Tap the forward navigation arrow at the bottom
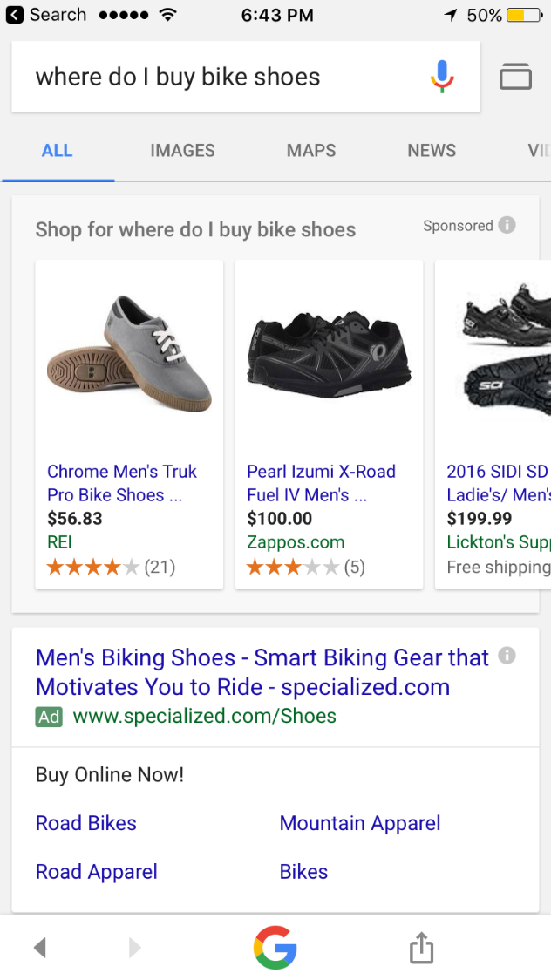Image resolution: width=551 pixels, height=980 pixels. (134, 948)
